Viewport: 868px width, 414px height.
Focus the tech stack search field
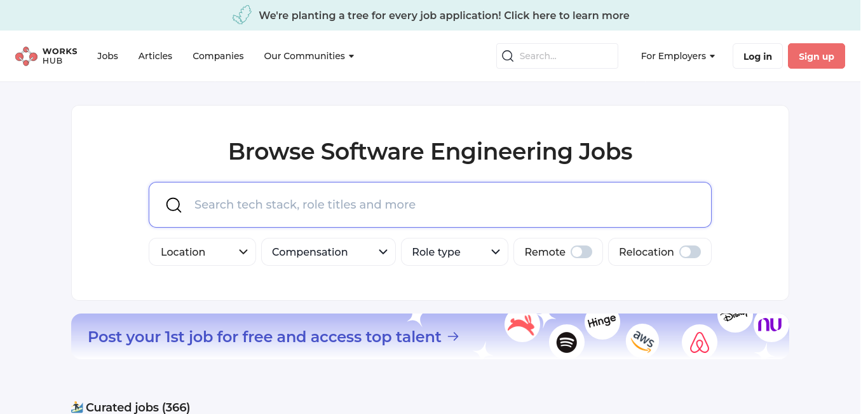point(430,205)
